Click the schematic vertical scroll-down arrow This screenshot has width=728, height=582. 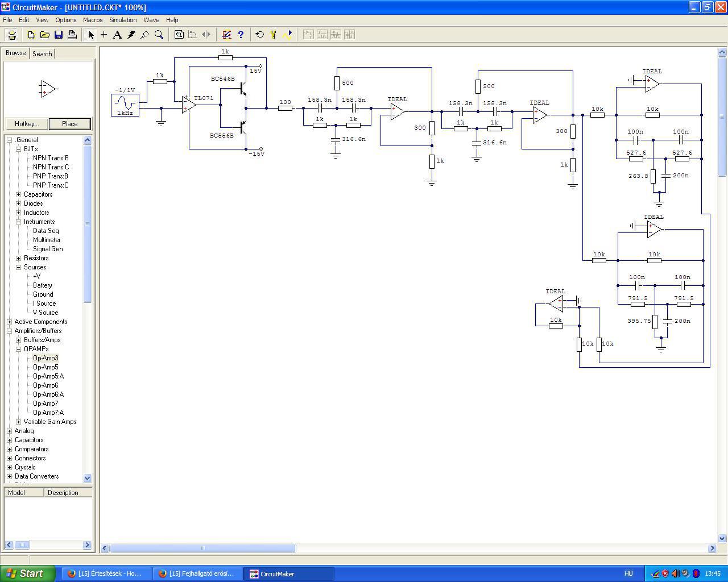[x=722, y=538]
